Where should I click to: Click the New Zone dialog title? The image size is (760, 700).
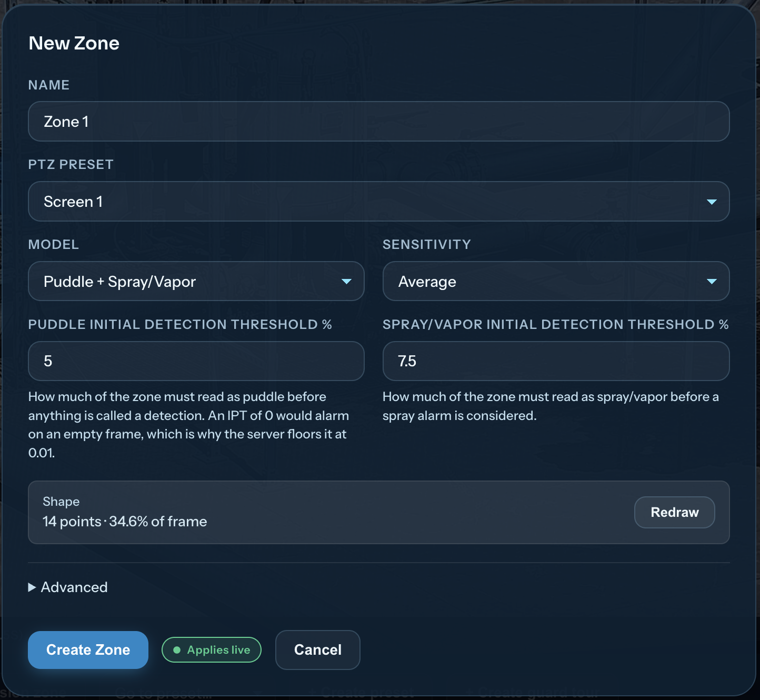(74, 43)
